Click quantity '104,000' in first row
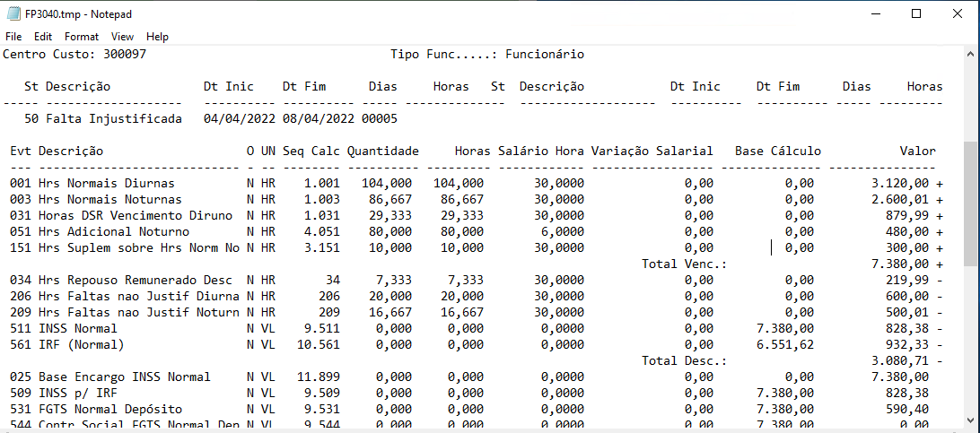This screenshot has width=980, height=433. (x=387, y=184)
